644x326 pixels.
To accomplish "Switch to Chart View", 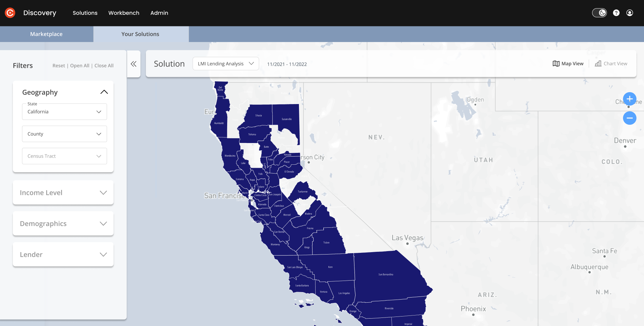I will 611,64.
